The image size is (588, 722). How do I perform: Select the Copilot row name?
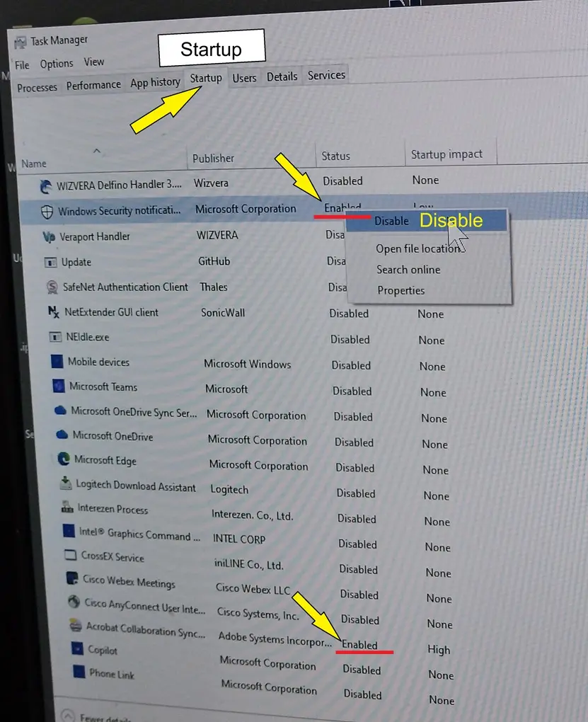tap(103, 650)
